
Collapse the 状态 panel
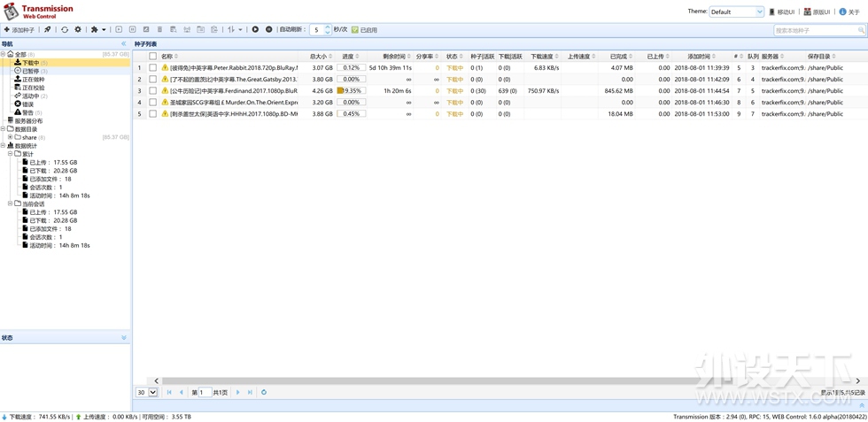tap(123, 337)
